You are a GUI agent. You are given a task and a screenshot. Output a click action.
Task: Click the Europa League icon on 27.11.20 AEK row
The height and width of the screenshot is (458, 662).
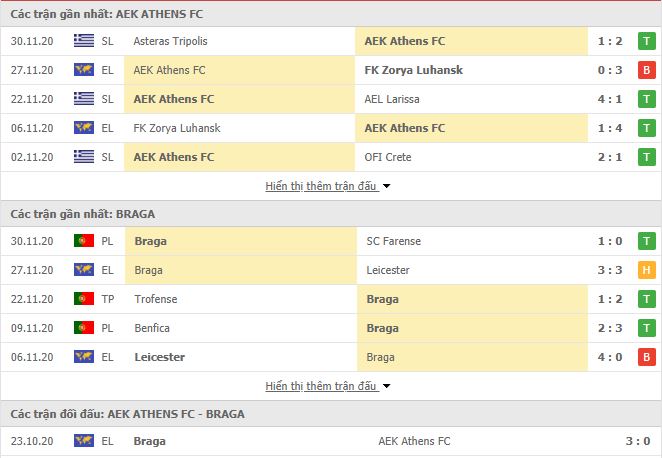pyautogui.click(x=84, y=70)
